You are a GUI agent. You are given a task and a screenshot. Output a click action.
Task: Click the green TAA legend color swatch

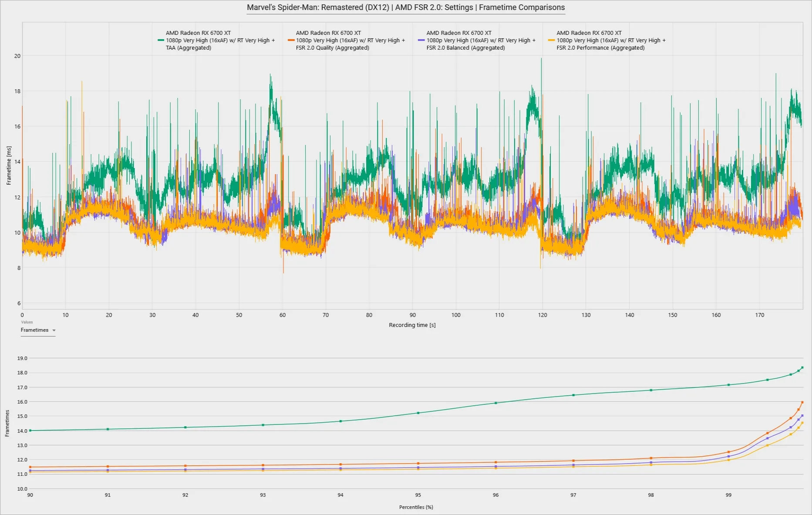(161, 40)
